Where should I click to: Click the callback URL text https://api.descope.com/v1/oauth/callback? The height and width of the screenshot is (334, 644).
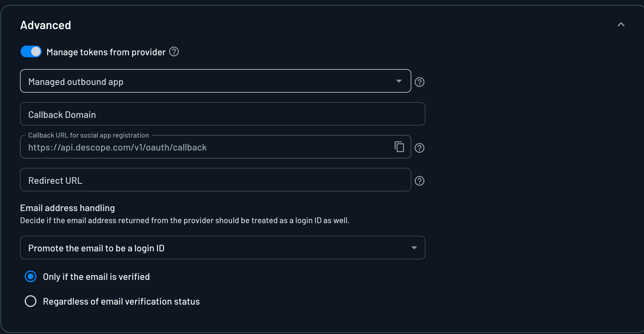click(x=117, y=148)
